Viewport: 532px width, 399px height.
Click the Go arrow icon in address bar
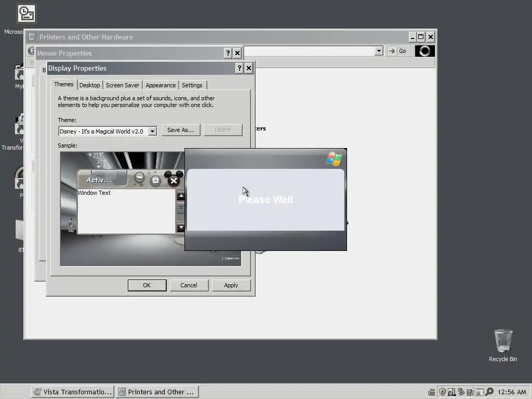392,51
